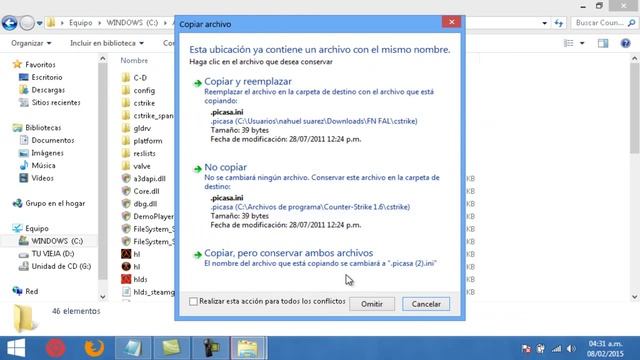Image resolution: width=640 pixels, height=360 pixels.
Task: Open Música library
Action: tap(43, 166)
